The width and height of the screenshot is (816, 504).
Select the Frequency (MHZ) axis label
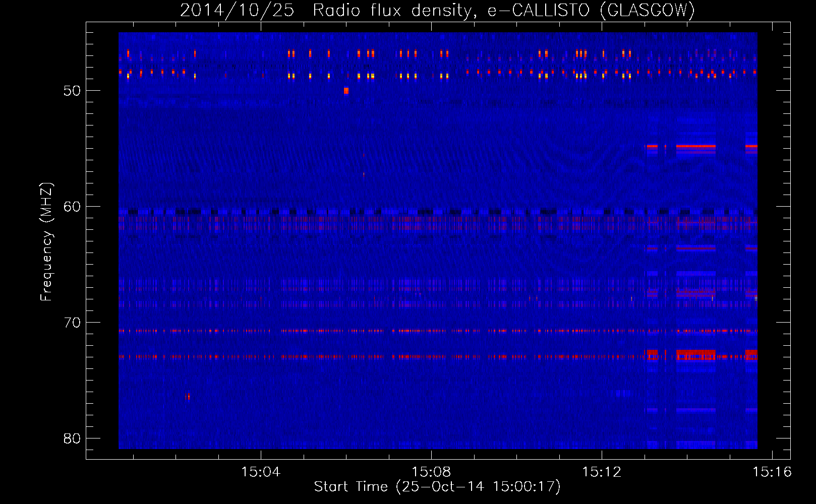tap(46, 242)
